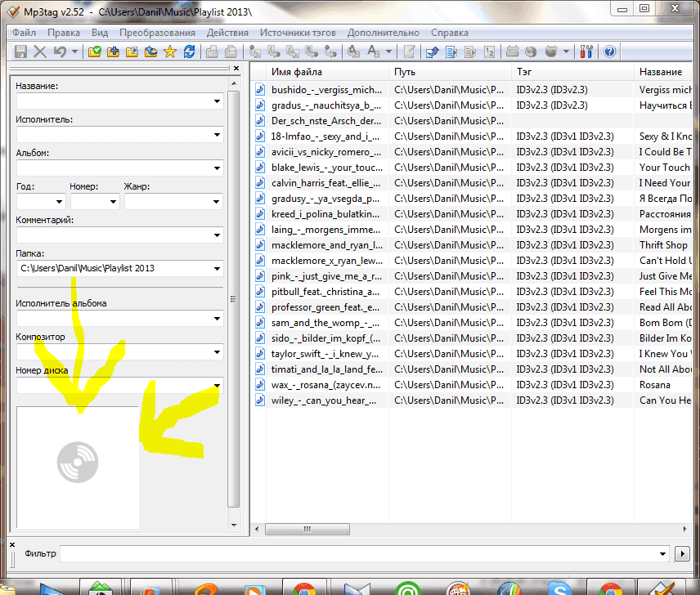Expand the Композитор dropdown

coord(217,352)
